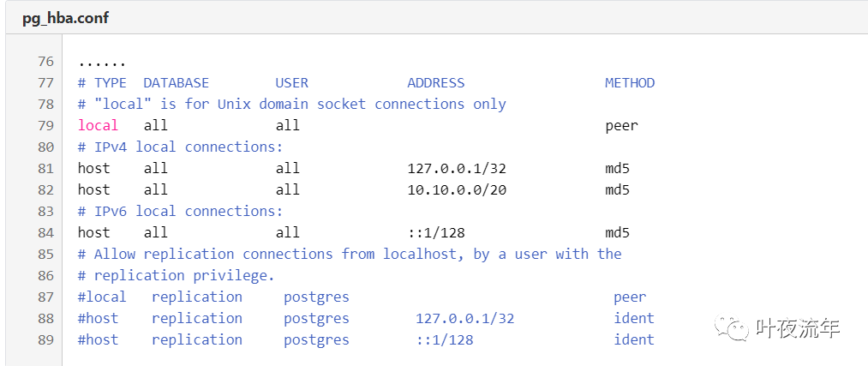Viewport: 868px width, 366px height.
Task: Click the uncommented 127.0.0.1/32 address on line 81
Action: (x=457, y=169)
